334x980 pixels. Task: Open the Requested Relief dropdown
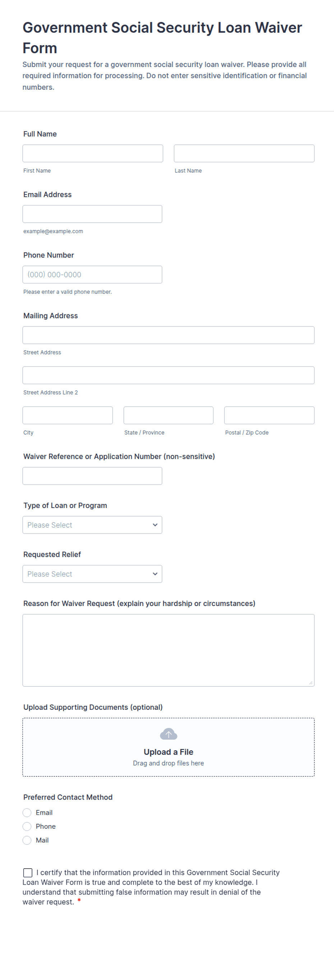(92, 574)
